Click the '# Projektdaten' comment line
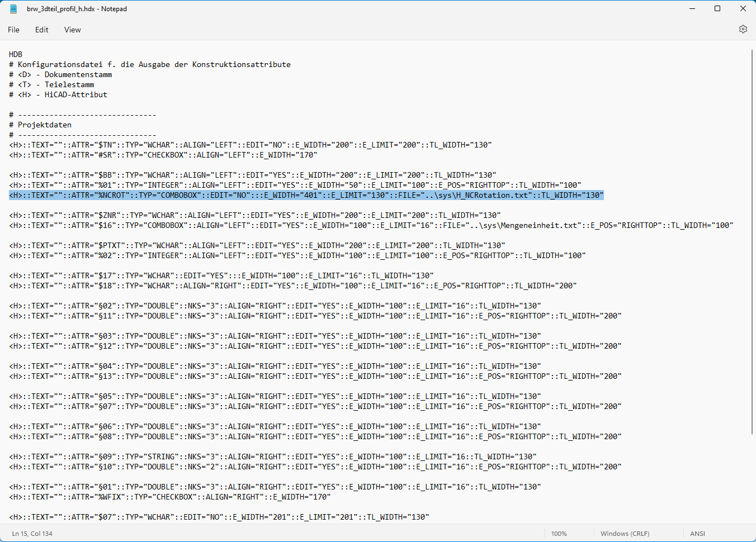 pos(44,125)
